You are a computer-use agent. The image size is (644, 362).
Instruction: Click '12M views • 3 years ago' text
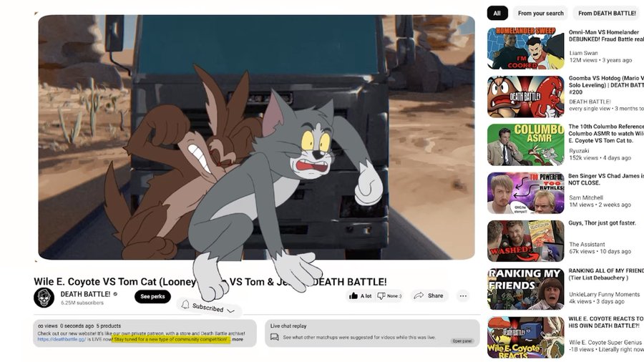coord(600,60)
